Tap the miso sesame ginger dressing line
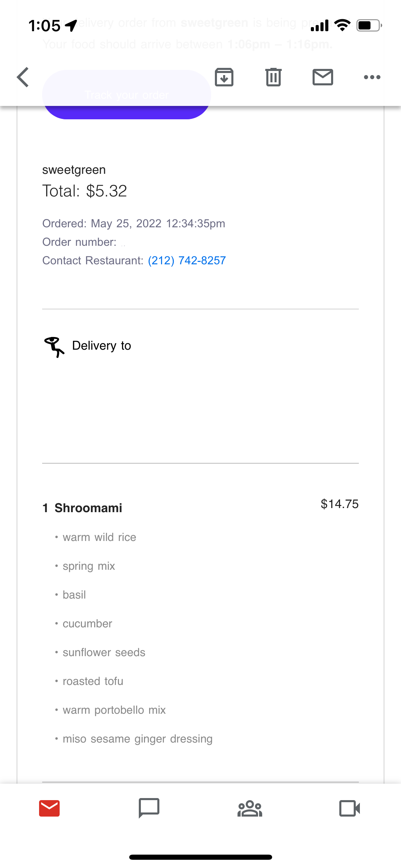The image size is (401, 868). click(x=137, y=739)
